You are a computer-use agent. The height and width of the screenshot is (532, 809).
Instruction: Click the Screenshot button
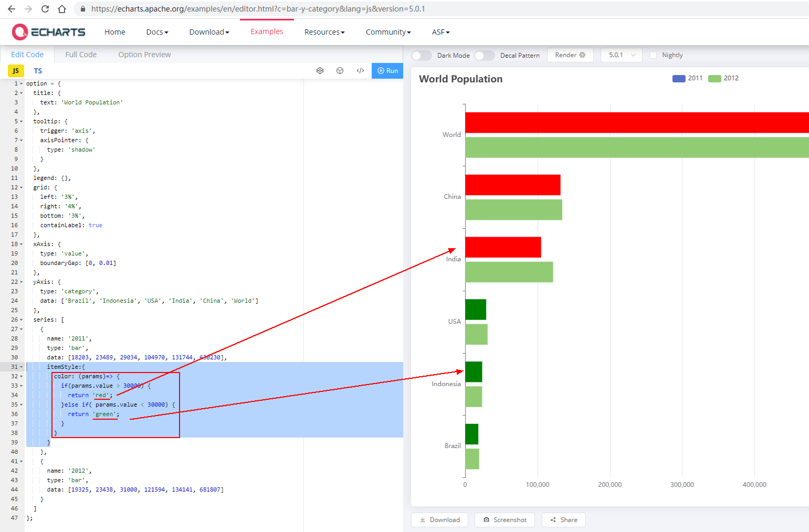pyautogui.click(x=505, y=519)
